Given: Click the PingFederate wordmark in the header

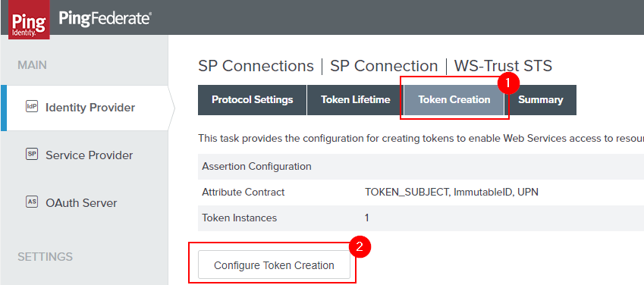Looking at the screenshot, I should (105, 18).
